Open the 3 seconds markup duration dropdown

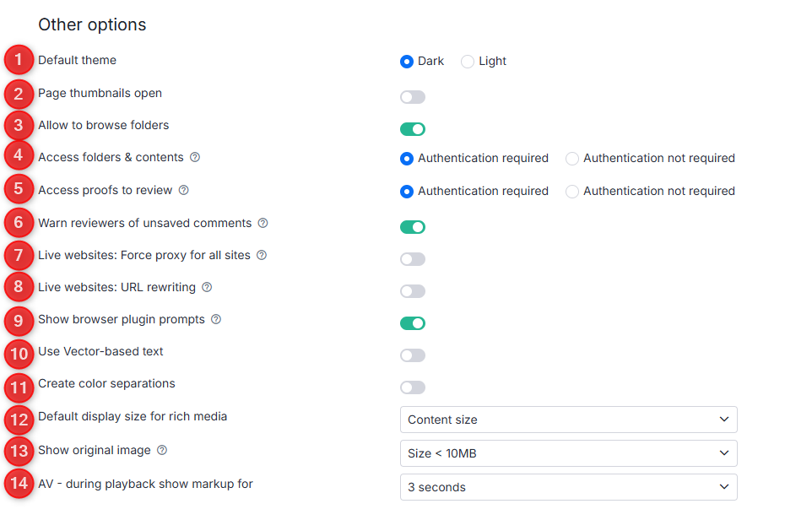coord(568,487)
